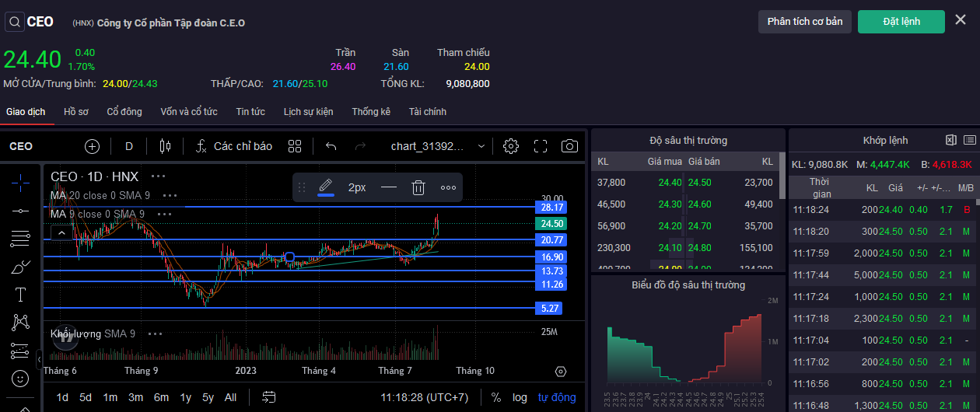Select the 1m time range
Viewport: 980px width, 412px height.
[x=110, y=397]
